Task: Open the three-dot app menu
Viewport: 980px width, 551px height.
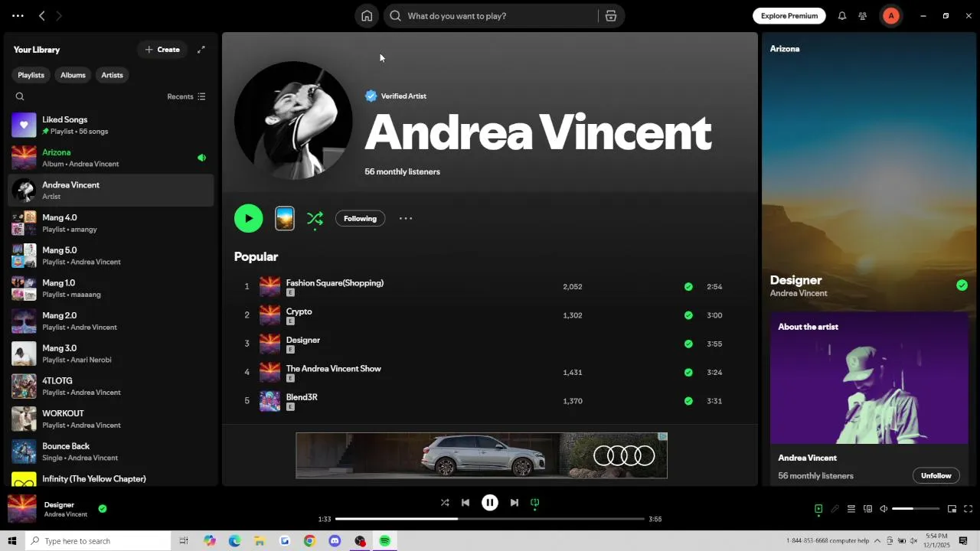Action: pyautogui.click(x=18, y=15)
